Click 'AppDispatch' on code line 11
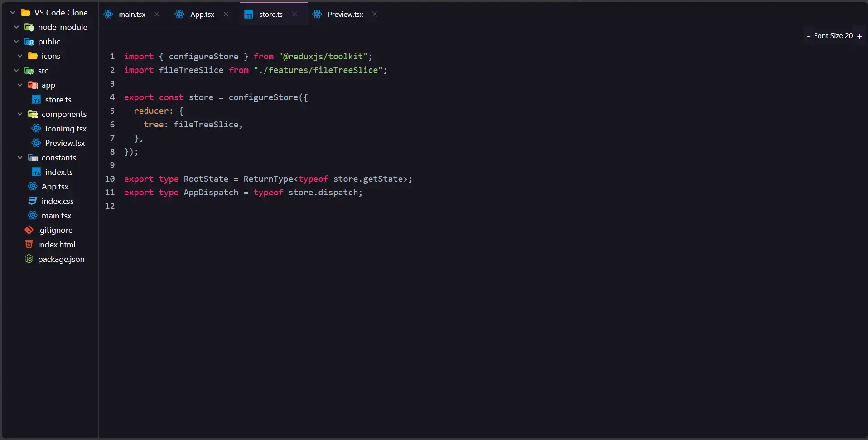868x440 pixels. coord(211,193)
